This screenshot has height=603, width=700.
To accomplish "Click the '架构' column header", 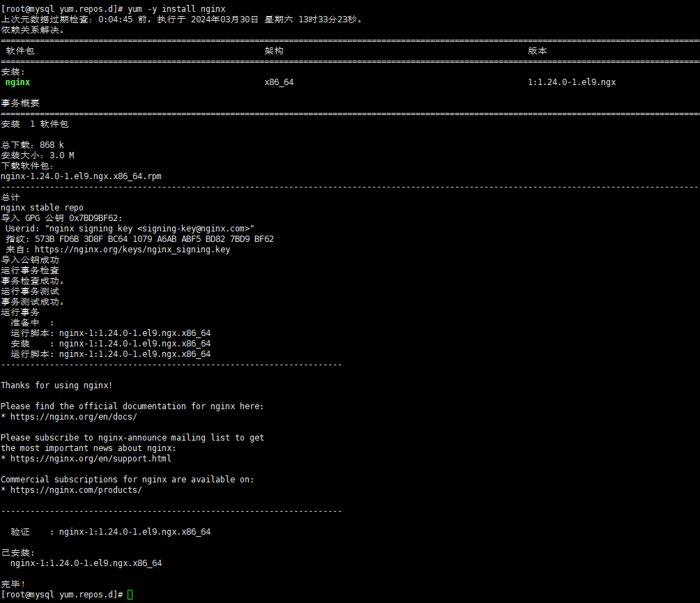I will pyautogui.click(x=274, y=51).
